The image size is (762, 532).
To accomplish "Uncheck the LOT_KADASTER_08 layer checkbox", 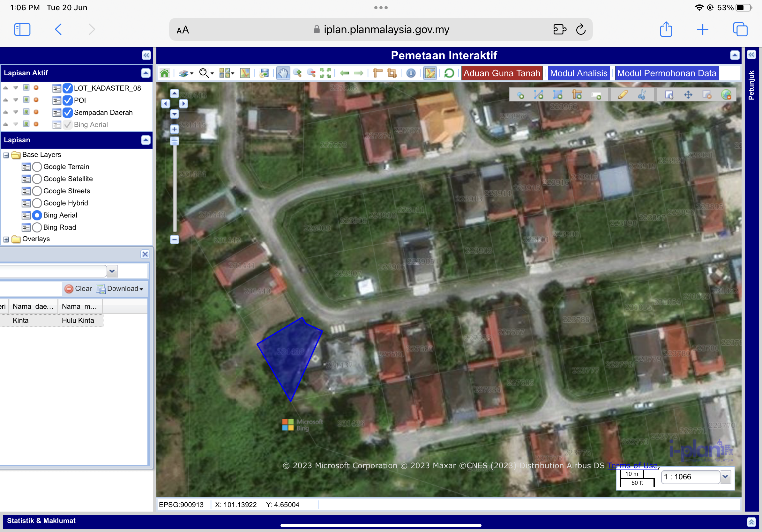I will [67, 88].
